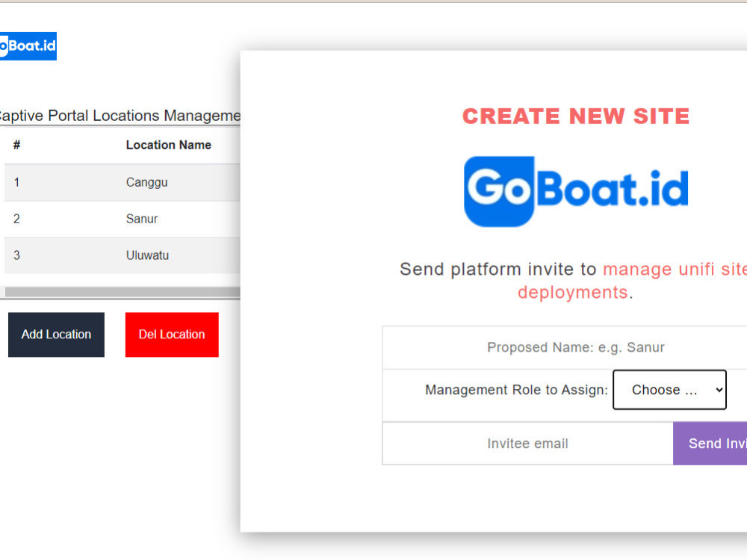Focus the Invitee email input field
Image resolution: width=747 pixels, height=560 pixels.
click(x=528, y=444)
